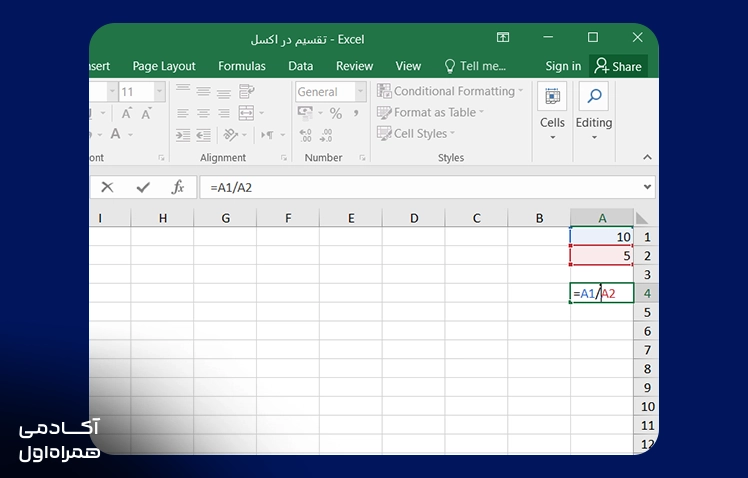Select column G header
This screenshot has width=748, height=478.
225,218
